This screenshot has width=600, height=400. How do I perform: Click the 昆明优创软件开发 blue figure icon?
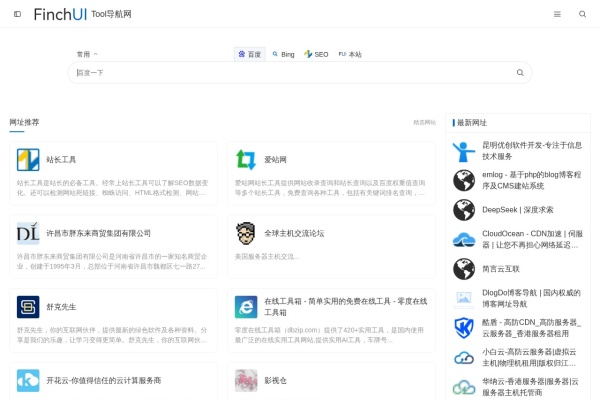[464, 151]
